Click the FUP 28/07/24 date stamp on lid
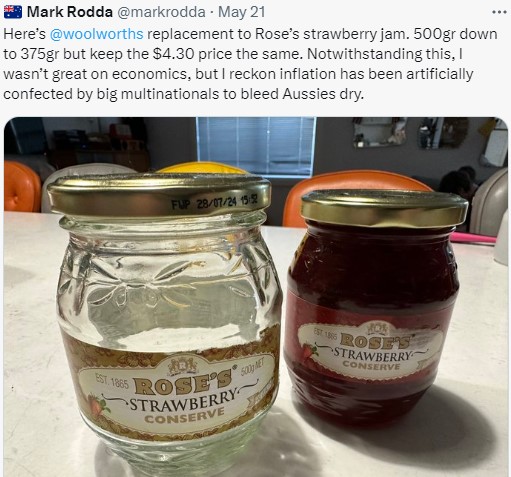The width and height of the screenshot is (511, 477). click(215, 202)
